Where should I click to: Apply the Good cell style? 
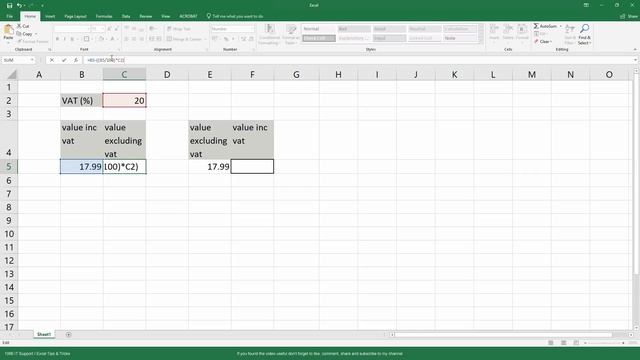click(389, 29)
